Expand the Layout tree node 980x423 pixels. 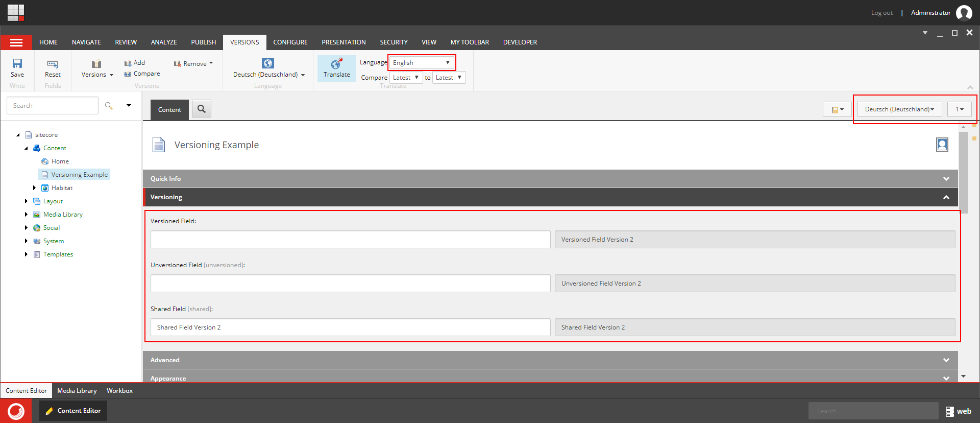[27, 201]
